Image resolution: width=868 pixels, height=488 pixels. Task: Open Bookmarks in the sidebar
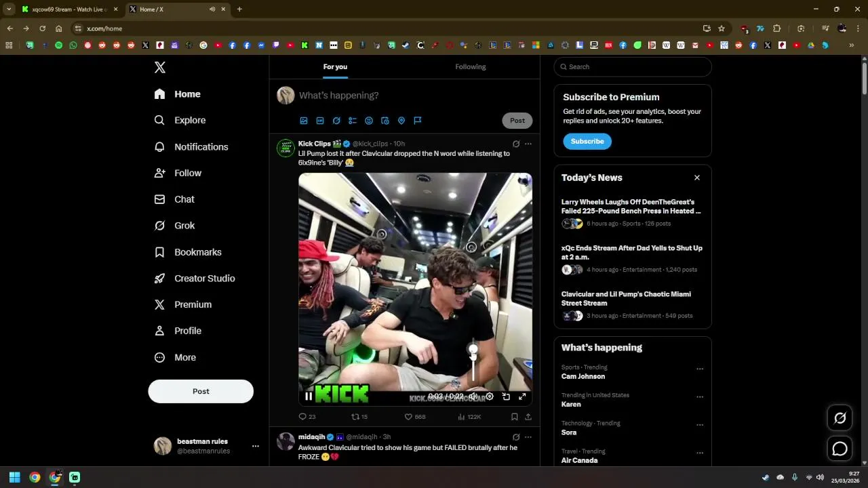[x=188, y=252]
